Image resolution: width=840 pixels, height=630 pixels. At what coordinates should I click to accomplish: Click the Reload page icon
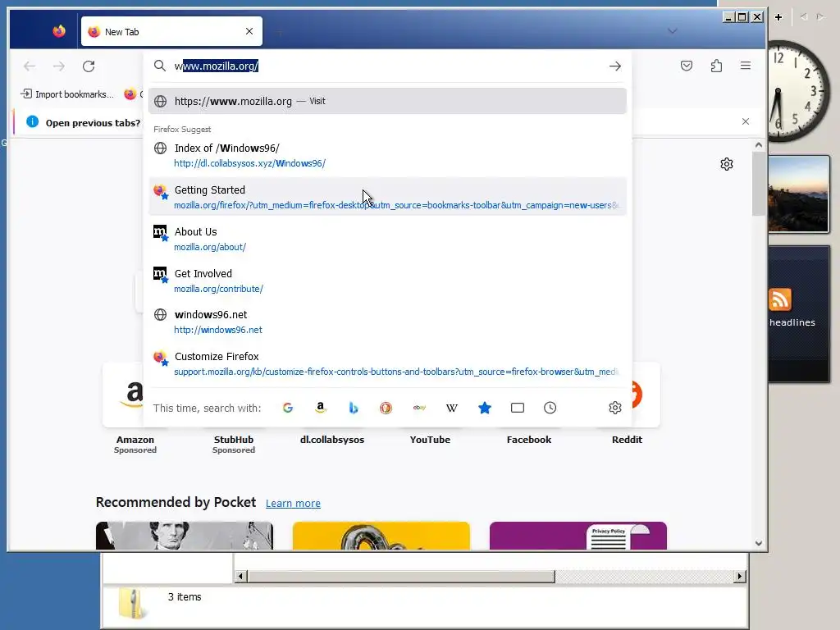coord(89,66)
